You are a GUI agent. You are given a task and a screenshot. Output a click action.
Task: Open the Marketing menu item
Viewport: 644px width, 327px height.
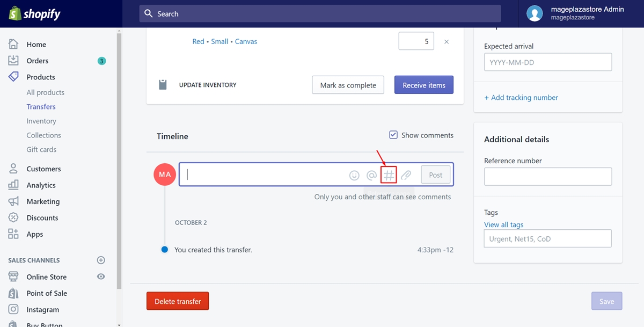pyautogui.click(x=43, y=201)
